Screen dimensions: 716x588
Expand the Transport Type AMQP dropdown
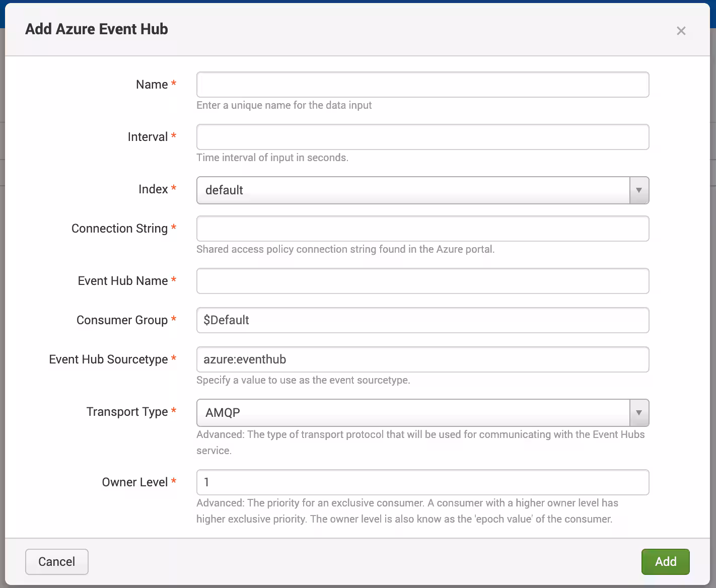413,413
